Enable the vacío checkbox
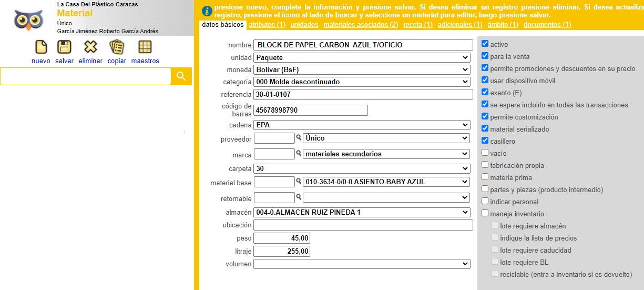 485,153
